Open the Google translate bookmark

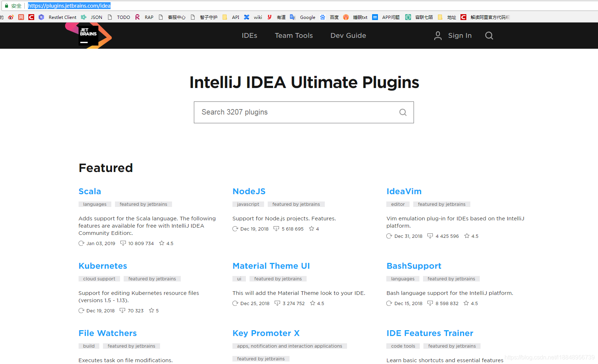click(302, 17)
